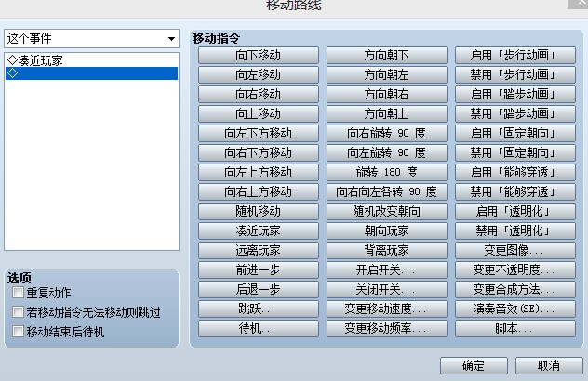Click 启用「透明化」 button

(x=515, y=211)
